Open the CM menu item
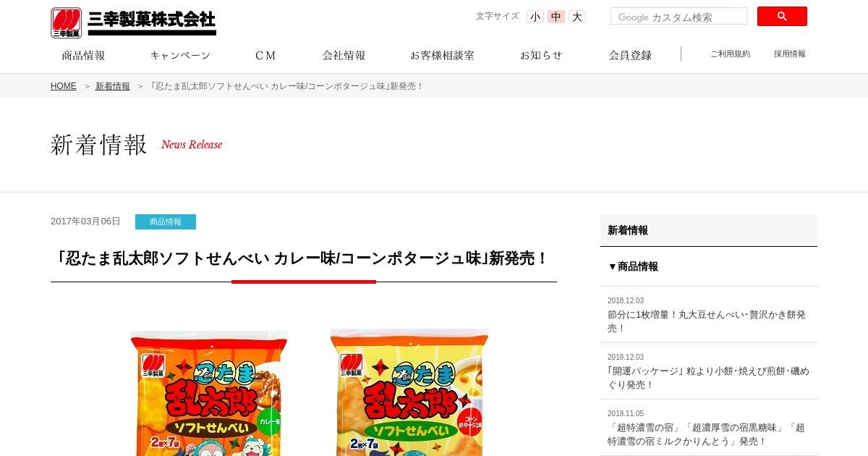Viewport: 868px width, 456px height. [266, 55]
